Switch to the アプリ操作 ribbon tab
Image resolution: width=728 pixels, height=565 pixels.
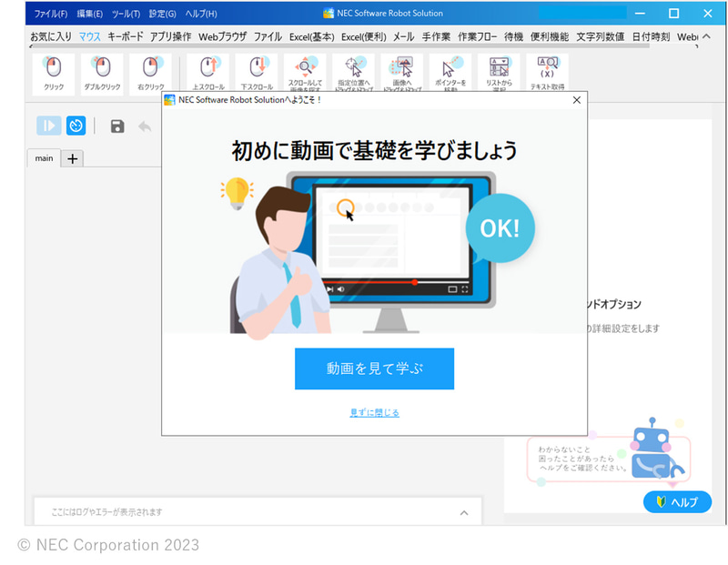(170, 36)
